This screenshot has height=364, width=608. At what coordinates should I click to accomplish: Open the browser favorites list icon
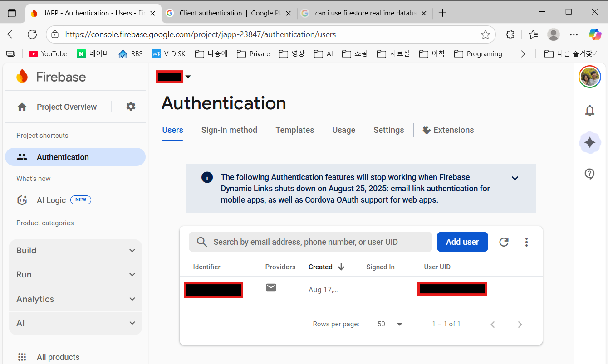pos(533,34)
